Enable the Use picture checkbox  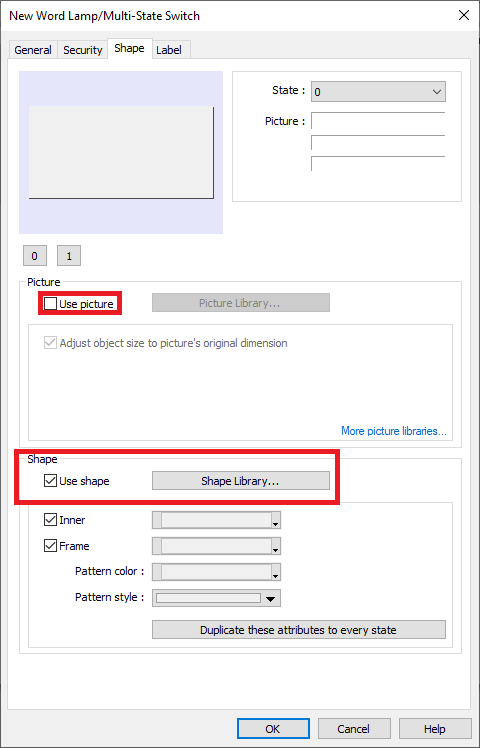point(51,304)
